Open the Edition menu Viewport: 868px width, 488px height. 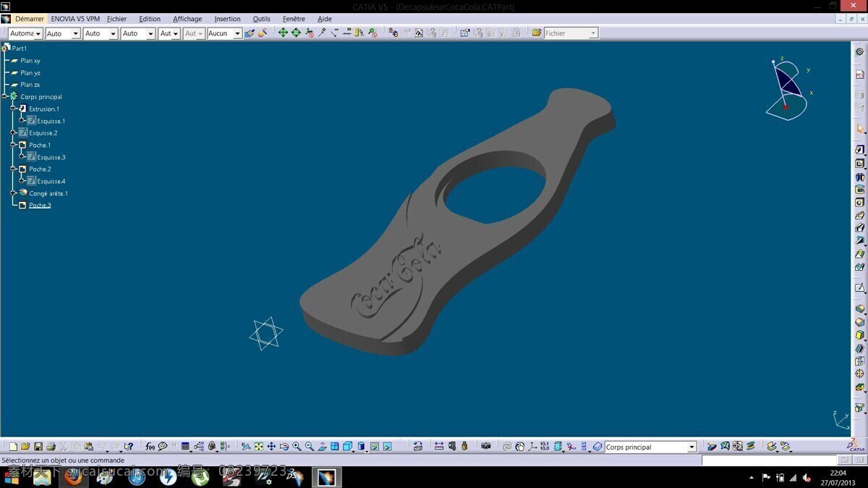pyautogui.click(x=150, y=19)
